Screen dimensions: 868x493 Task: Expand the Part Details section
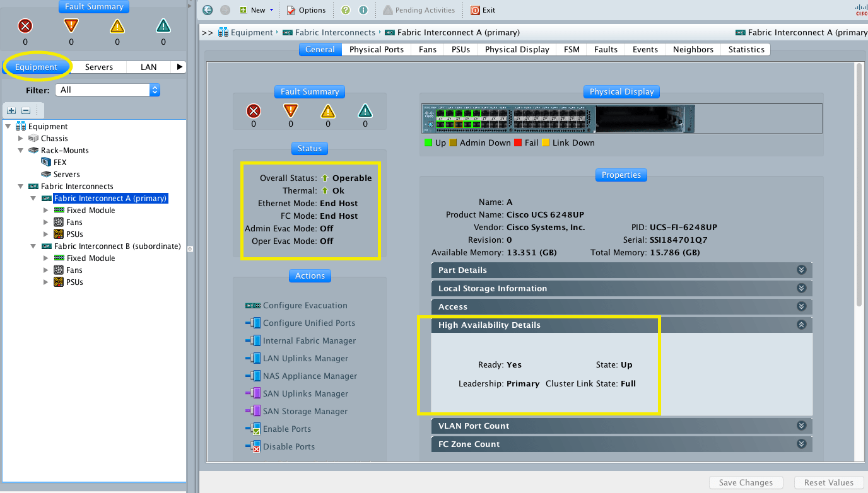click(801, 270)
